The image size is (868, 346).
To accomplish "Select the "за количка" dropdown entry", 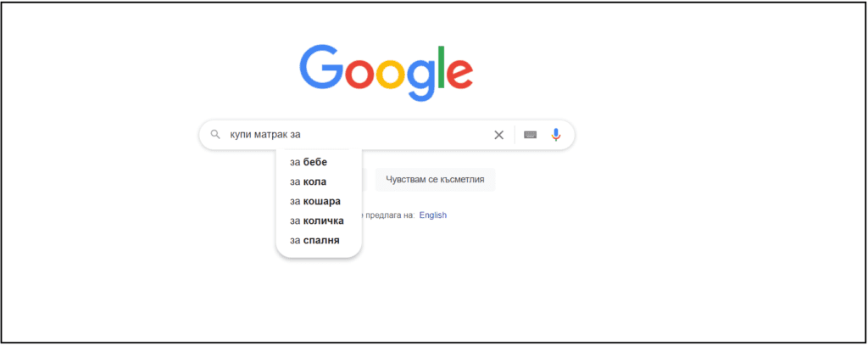I will [317, 220].
